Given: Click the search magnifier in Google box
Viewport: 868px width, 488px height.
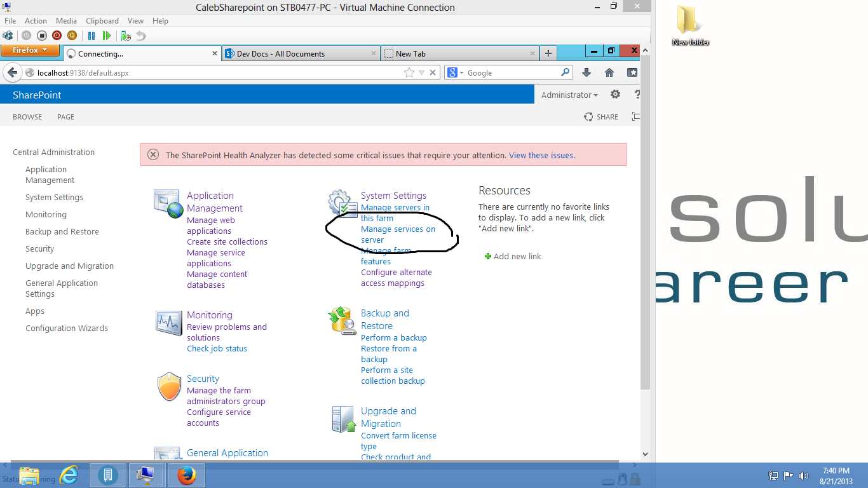Looking at the screenshot, I should (565, 72).
